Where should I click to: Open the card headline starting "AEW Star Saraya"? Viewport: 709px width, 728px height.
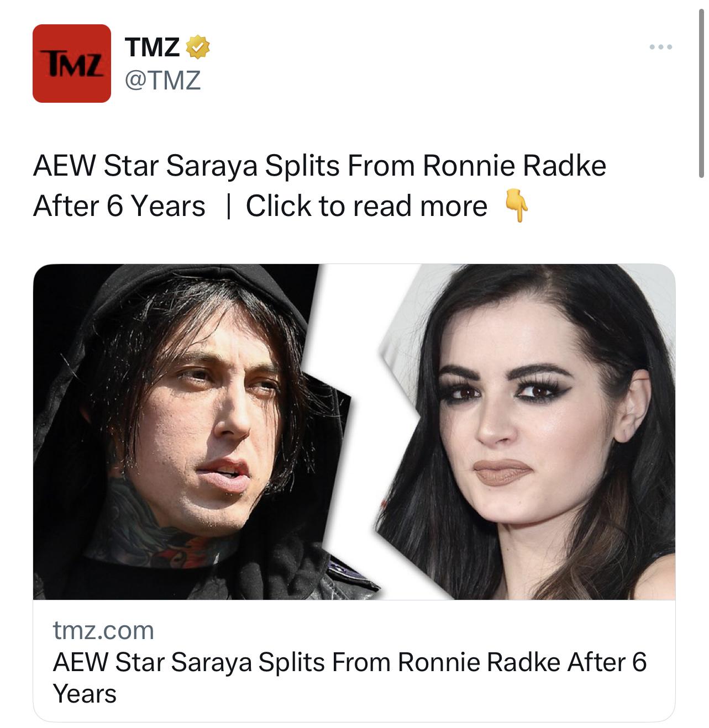[350, 678]
